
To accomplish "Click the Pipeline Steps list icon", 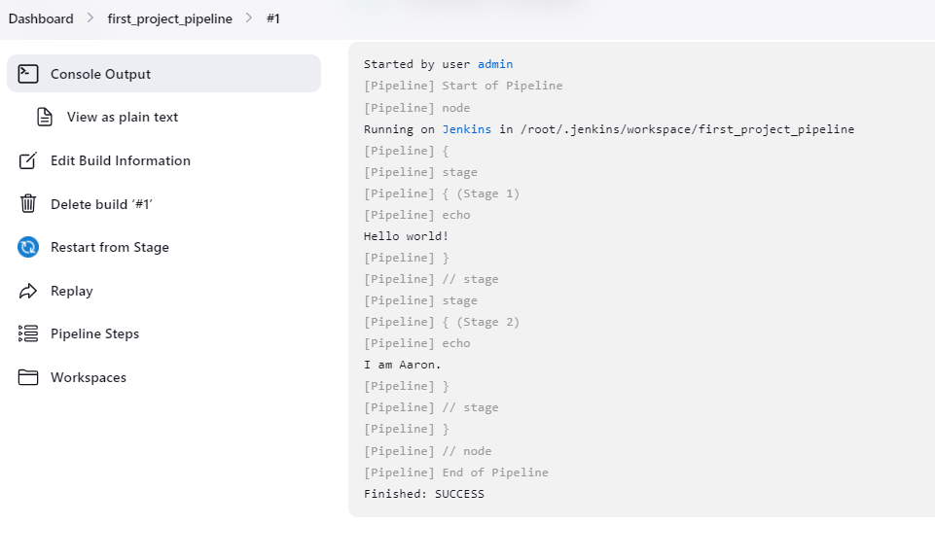I will (28, 333).
